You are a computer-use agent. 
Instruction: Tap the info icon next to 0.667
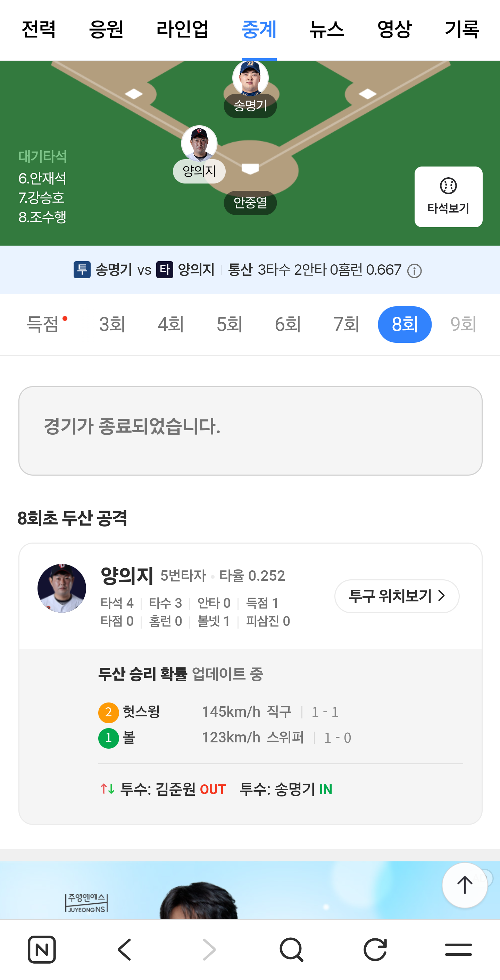tap(414, 271)
